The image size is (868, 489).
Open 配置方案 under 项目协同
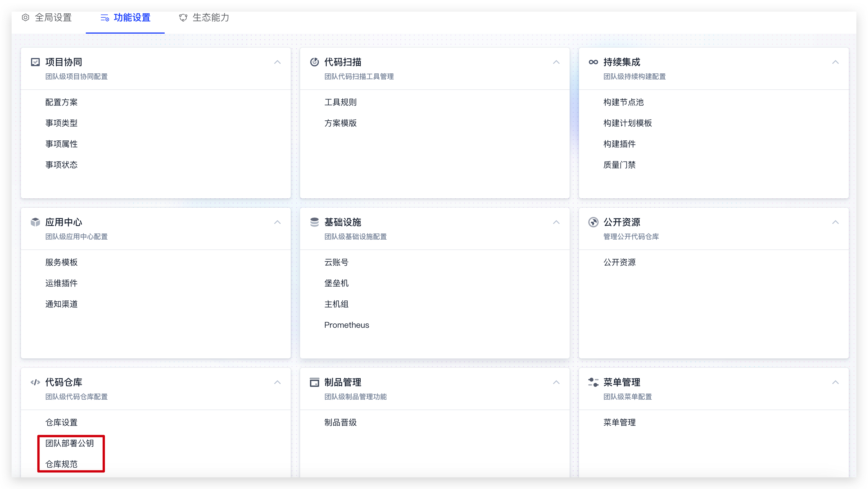(x=61, y=102)
